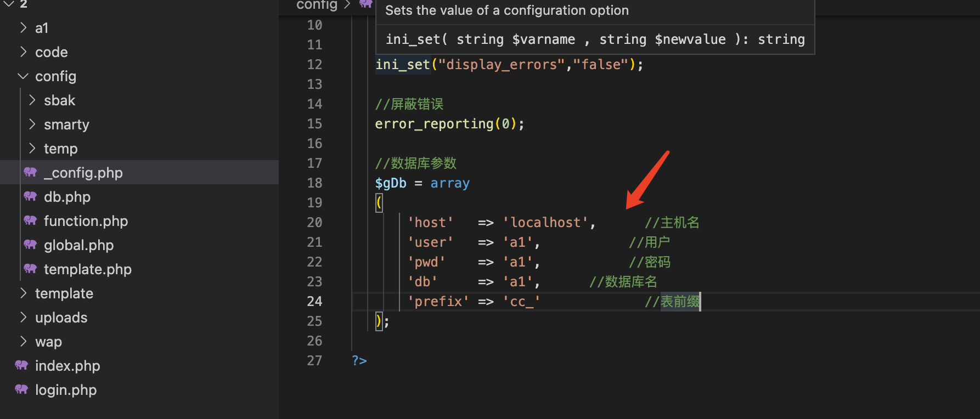Click line number 19 in gutter
This screenshot has height=419, width=980.
click(314, 202)
